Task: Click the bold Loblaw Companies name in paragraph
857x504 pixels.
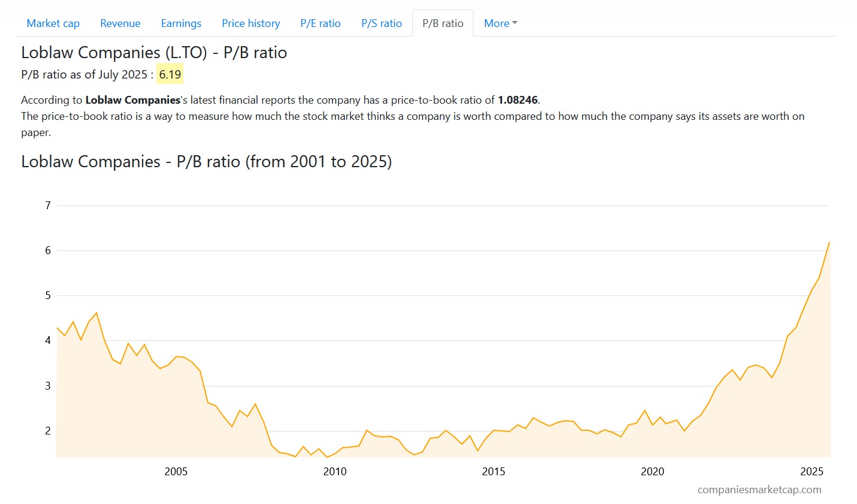Action: 133,100
